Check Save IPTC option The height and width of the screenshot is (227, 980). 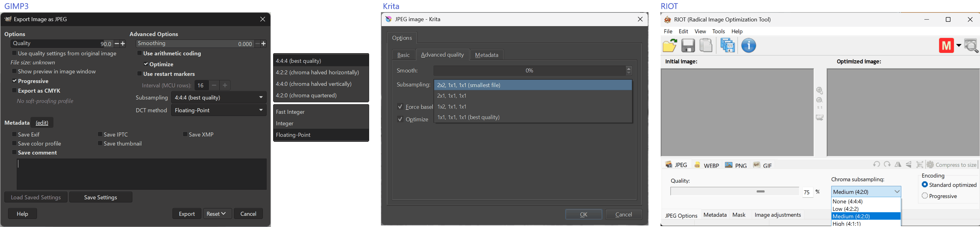[100, 134]
